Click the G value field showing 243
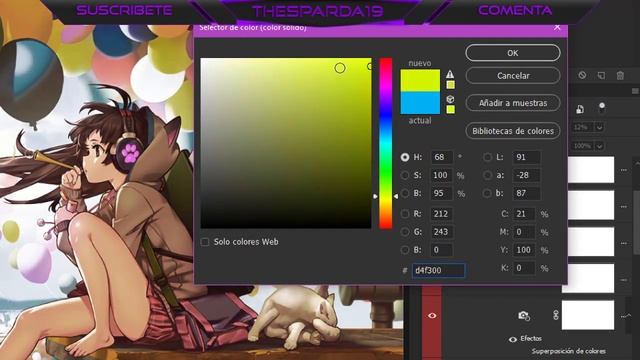640x360 pixels. (442, 231)
